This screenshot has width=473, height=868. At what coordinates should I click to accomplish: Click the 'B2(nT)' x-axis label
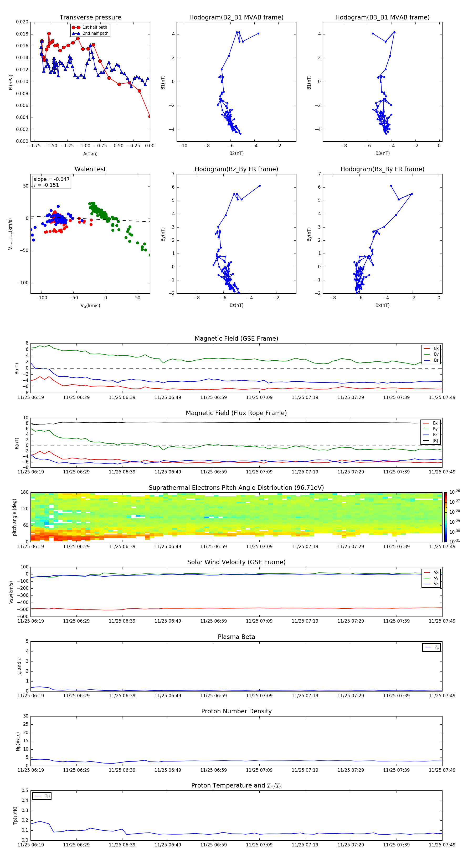(x=236, y=153)
